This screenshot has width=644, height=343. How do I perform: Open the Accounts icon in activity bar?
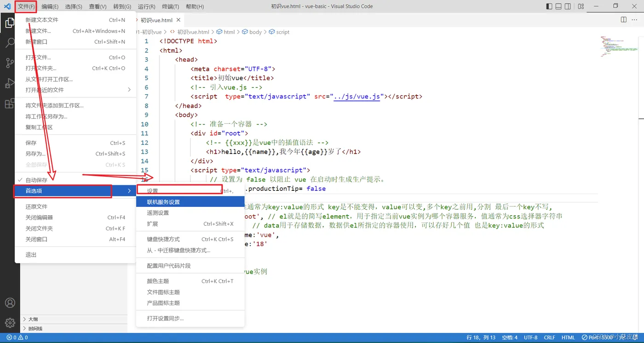pos(10,303)
